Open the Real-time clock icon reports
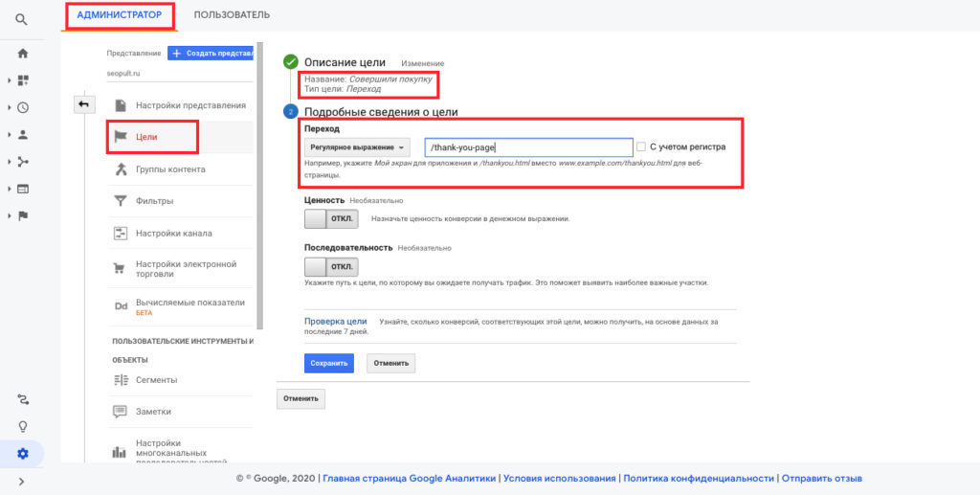The width and height of the screenshot is (980, 495). coord(23,108)
